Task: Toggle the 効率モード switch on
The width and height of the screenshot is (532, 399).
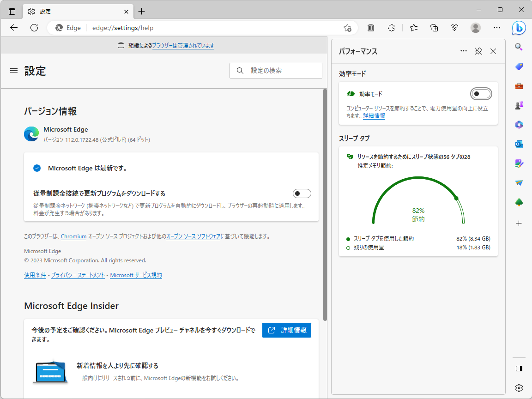Action: click(x=481, y=94)
